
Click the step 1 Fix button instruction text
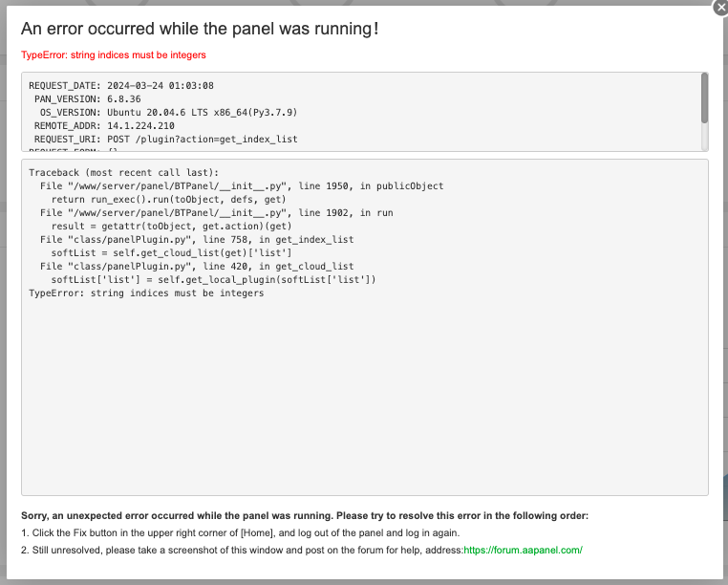pyautogui.click(x=240, y=532)
